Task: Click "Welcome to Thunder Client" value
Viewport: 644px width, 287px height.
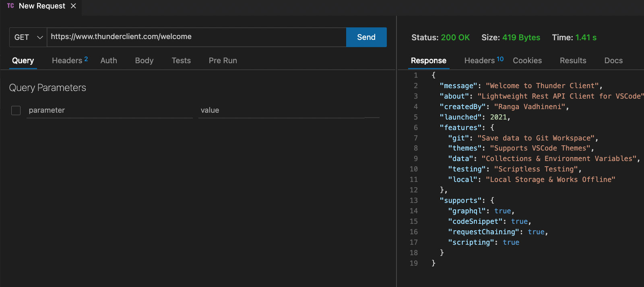Action: click(x=542, y=86)
